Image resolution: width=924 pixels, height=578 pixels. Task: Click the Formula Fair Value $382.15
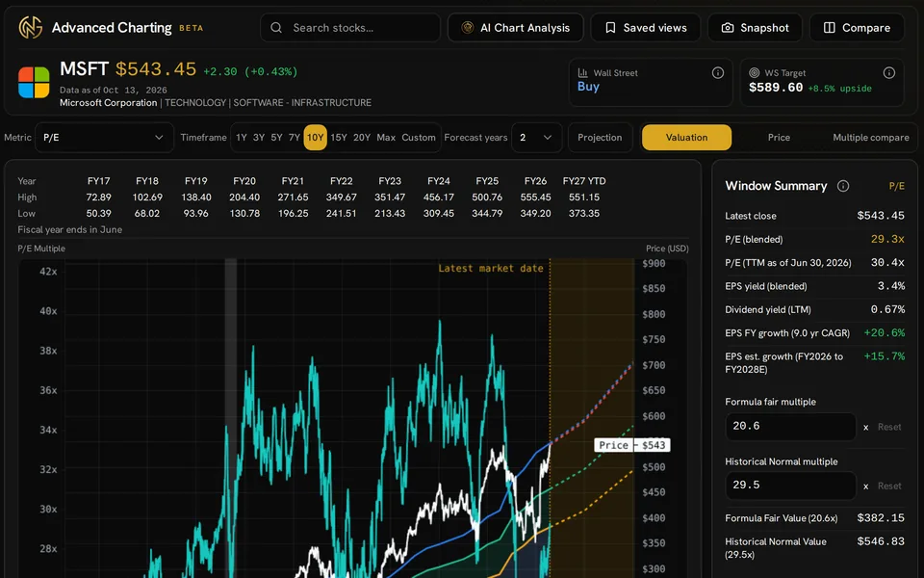(x=881, y=518)
